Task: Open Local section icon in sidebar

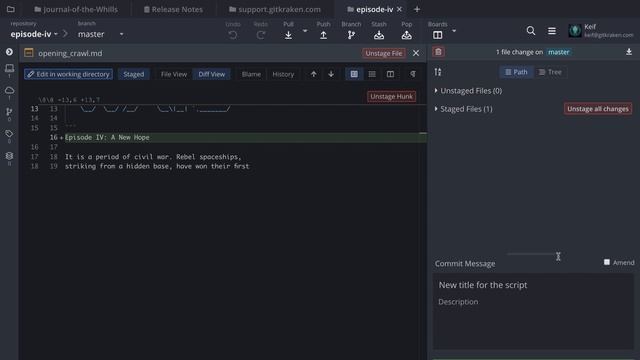Action: pyautogui.click(x=9, y=69)
